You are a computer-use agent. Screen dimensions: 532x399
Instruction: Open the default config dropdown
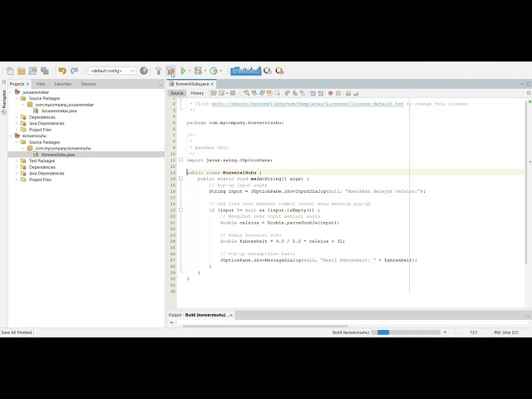coord(112,71)
